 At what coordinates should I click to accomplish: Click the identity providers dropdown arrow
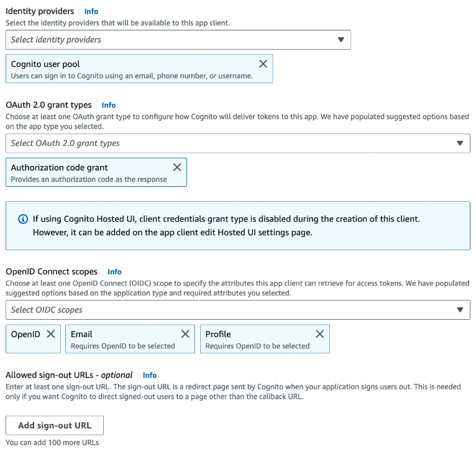pyautogui.click(x=341, y=40)
